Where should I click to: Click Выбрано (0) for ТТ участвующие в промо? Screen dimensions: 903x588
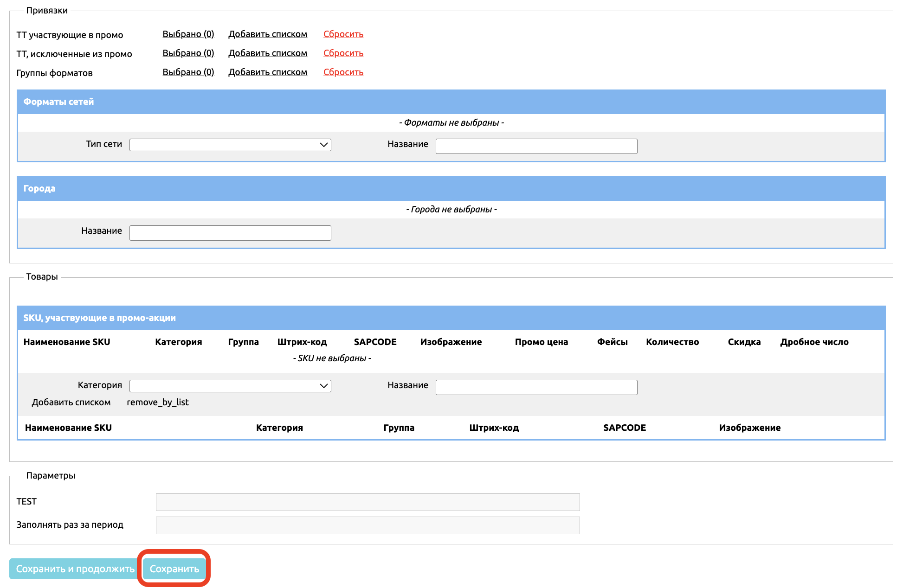(x=188, y=34)
